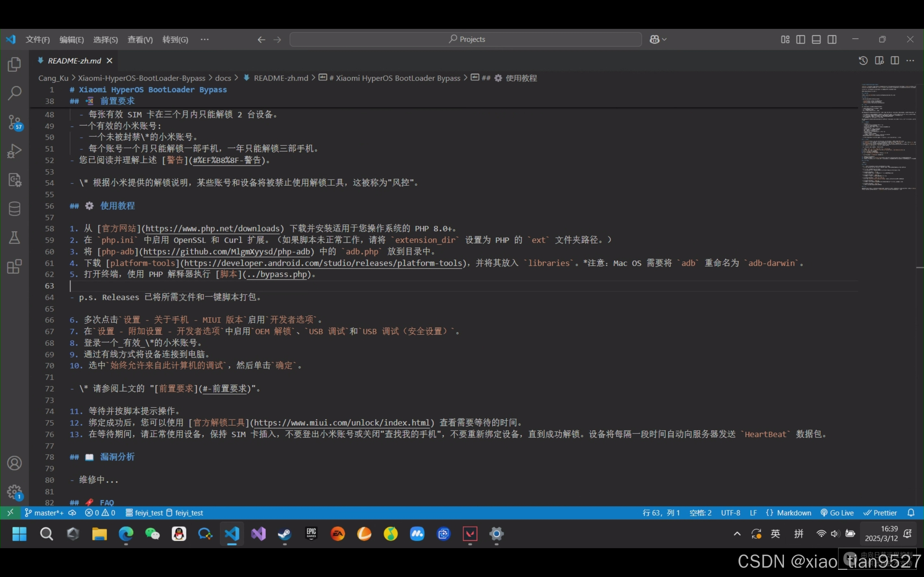This screenshot has width=924, height=577.
Task: Open the Copilot dropdown arrow in title bar
Action: click(664, 39)
